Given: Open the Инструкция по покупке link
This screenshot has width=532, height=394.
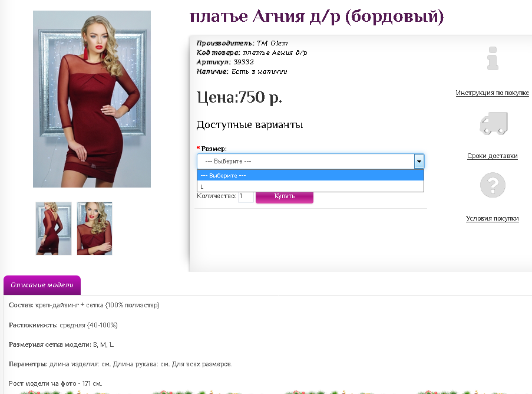Looking at the screenshot, I should pyautogui.click(x=493, y=93).
